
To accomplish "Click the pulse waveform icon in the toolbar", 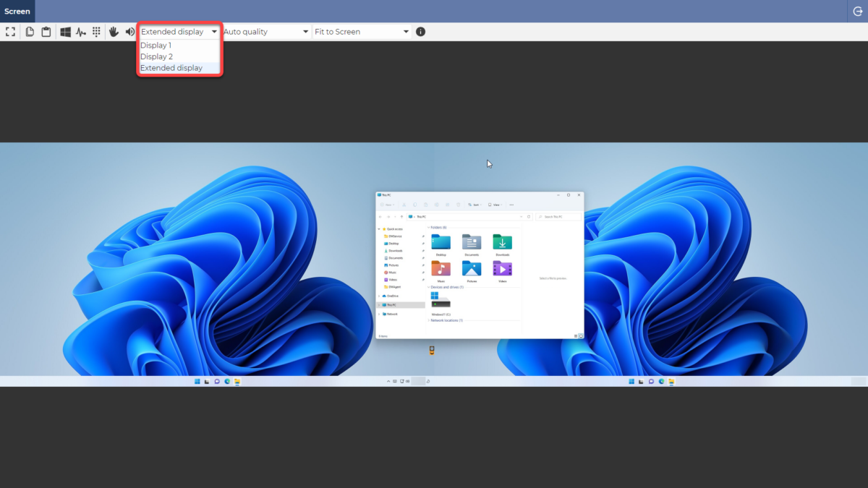I will pyautogui.click(x=81, y=32).
